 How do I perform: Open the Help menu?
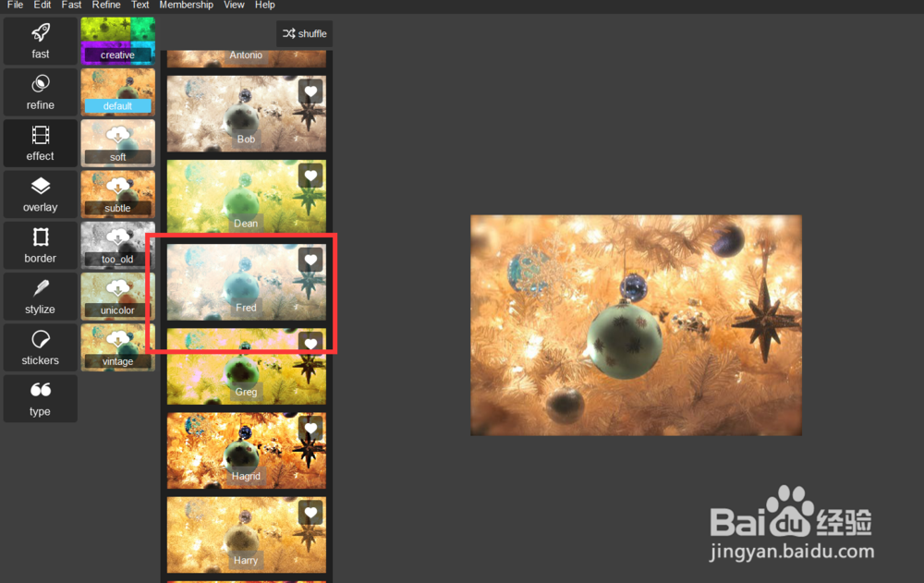(264, 5)
